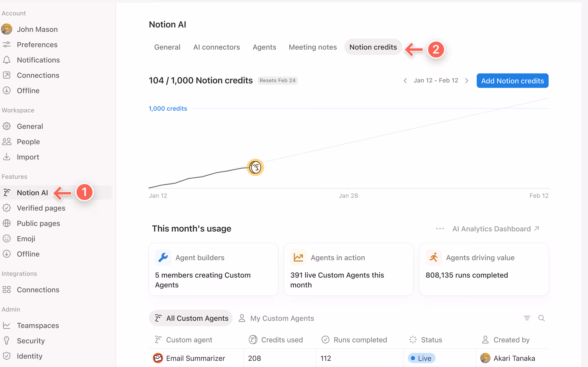Screen dimensions: 588x367
Task: Open the AI Analytics Dashboard link
Action: coord(492,228)
